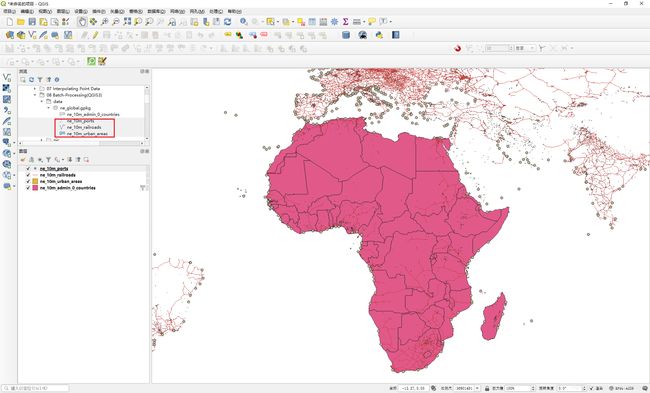Collapse the ne_global.gpkg node

[48, 108]
